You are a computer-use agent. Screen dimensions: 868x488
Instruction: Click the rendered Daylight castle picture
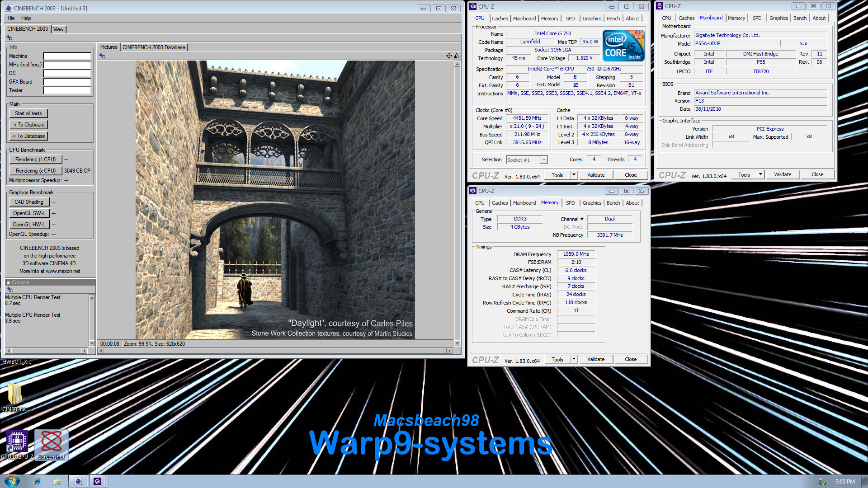tap(275, 200)
